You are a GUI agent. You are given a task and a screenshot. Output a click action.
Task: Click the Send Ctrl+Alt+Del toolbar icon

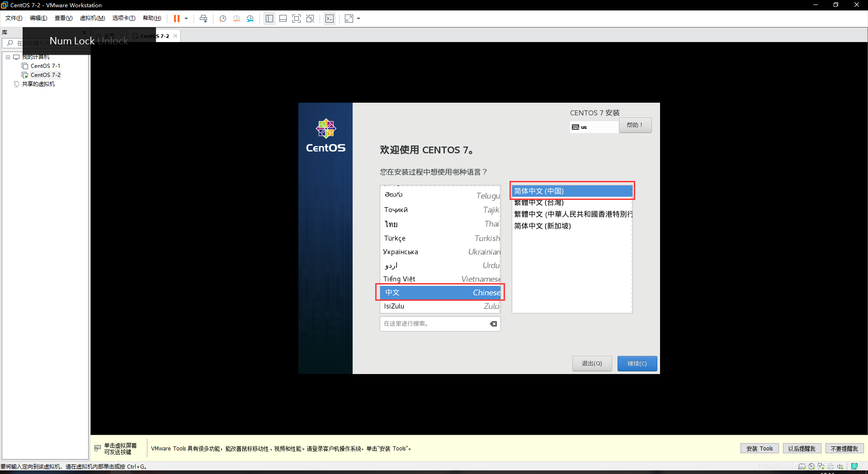(203, 19)
